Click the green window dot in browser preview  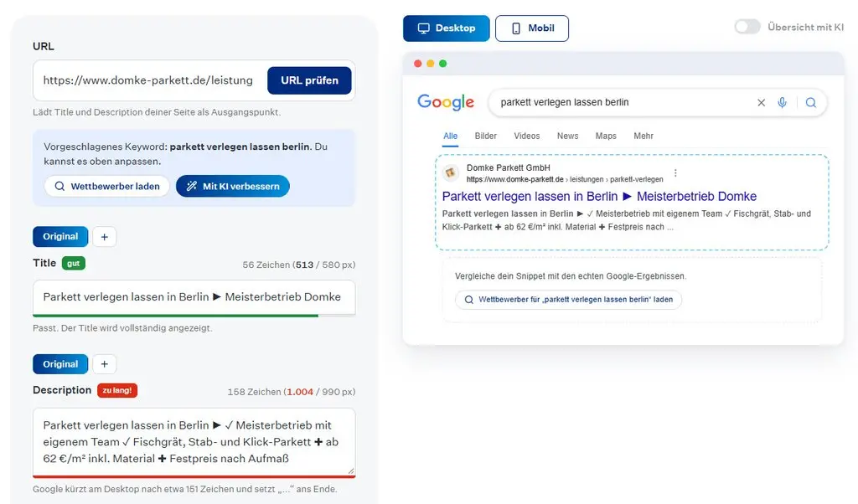[x=443, y=64]
